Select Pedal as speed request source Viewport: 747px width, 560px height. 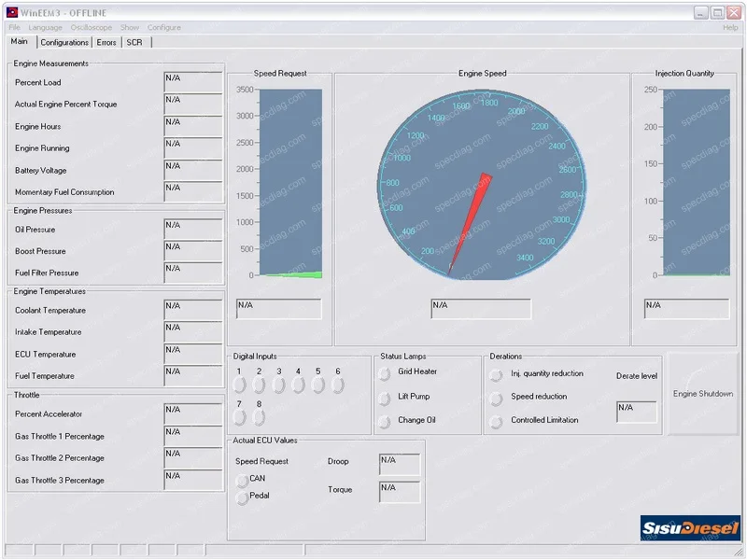(243, 497)
